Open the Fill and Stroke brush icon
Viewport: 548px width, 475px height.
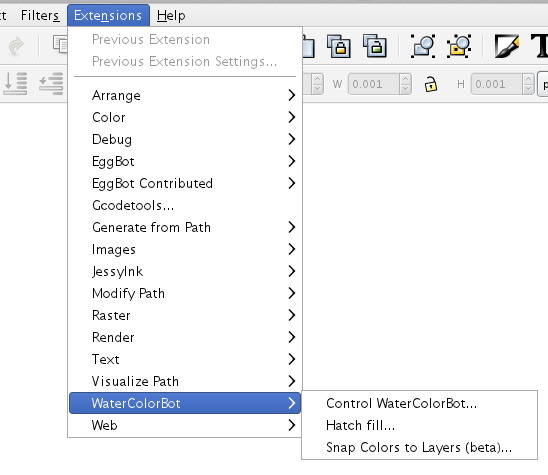[507, 46]
